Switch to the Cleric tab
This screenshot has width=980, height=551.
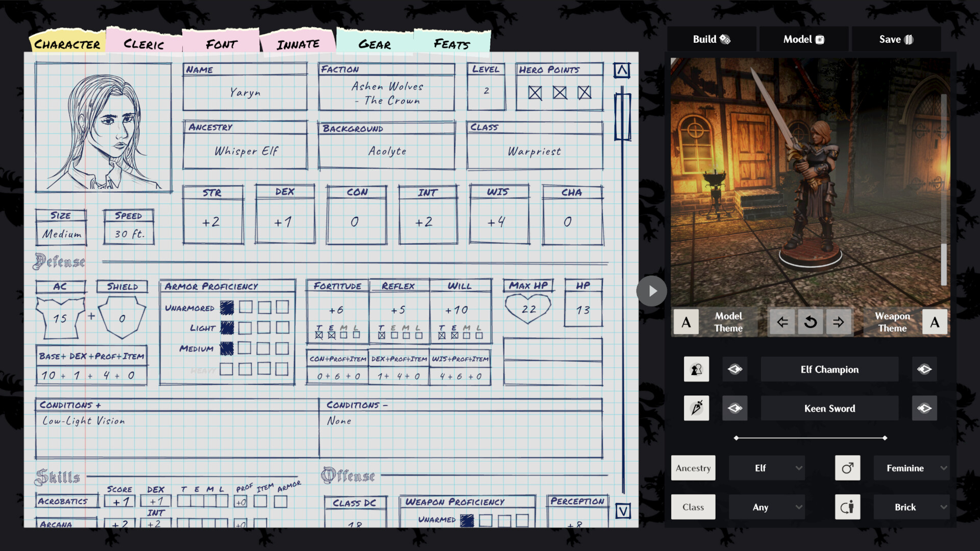click(x=143, y=43)
